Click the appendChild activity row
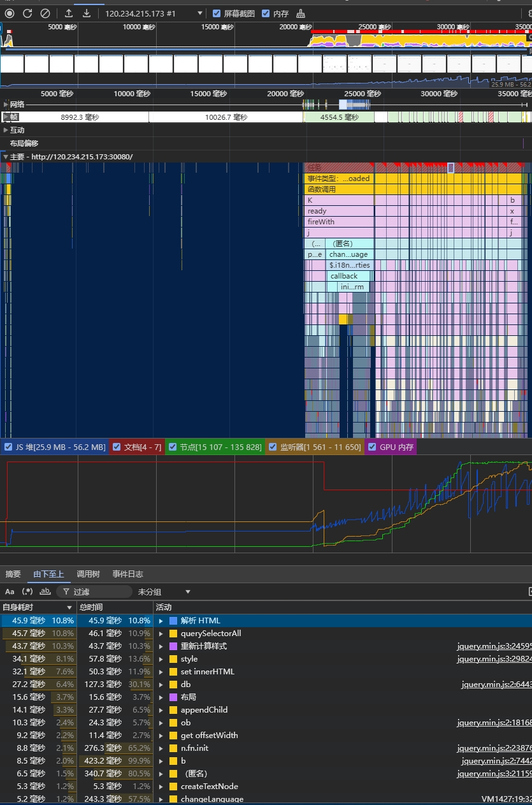The height and width of the screenshot is (805, 532). (266, 710)
